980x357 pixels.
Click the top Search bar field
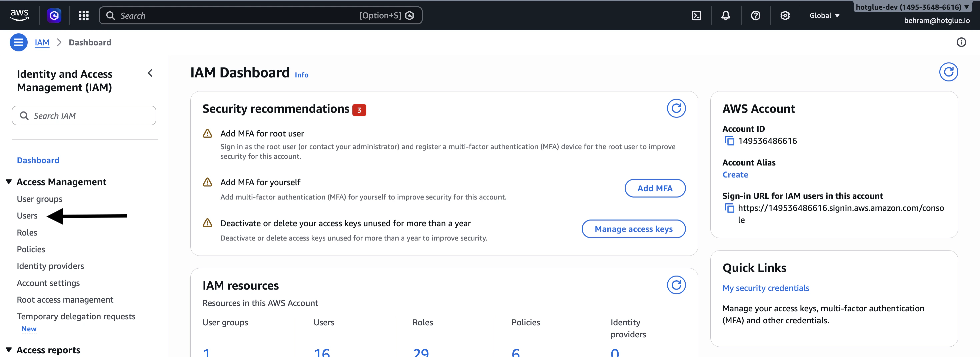coord(260,15)
